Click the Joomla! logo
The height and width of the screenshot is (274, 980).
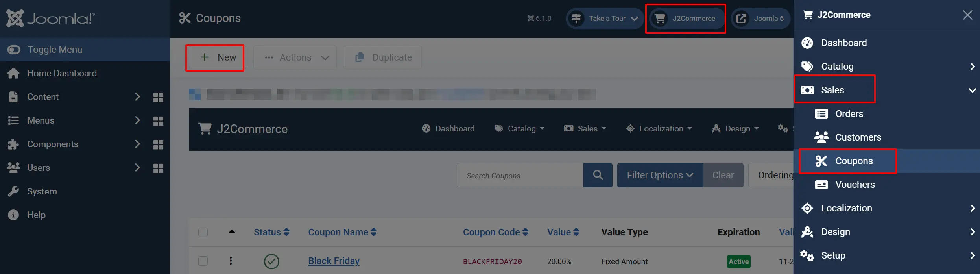[x=50, y=18]
